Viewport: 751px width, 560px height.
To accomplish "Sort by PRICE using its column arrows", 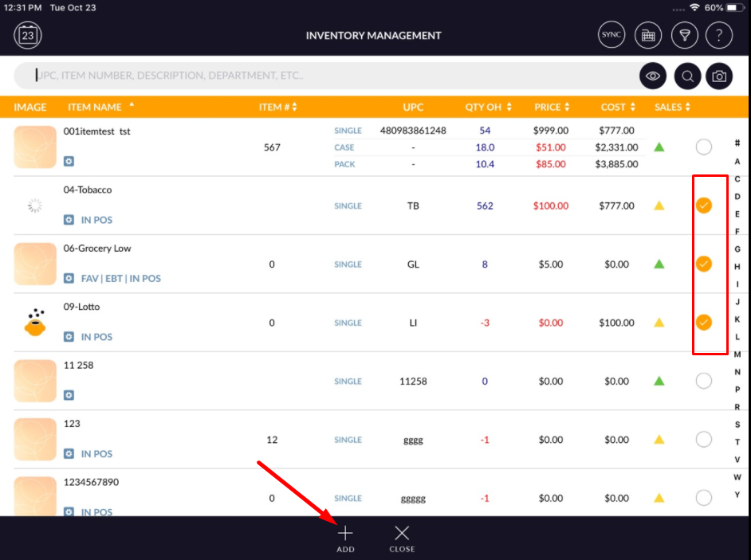I will click(568, 107).
